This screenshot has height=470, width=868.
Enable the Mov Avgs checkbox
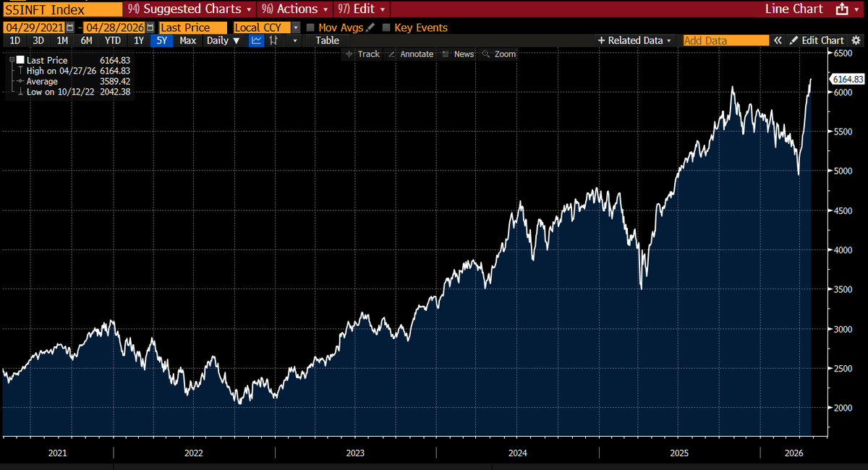coord(310,27)
